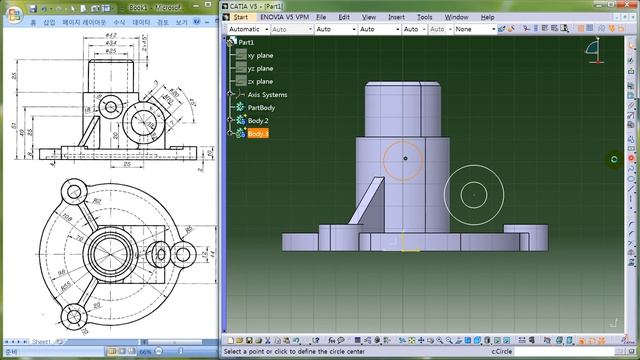The width and height of the screenshot is (640, 360).
Task: Select highlighted Body.3 in the tree
Action: [258, 133]
